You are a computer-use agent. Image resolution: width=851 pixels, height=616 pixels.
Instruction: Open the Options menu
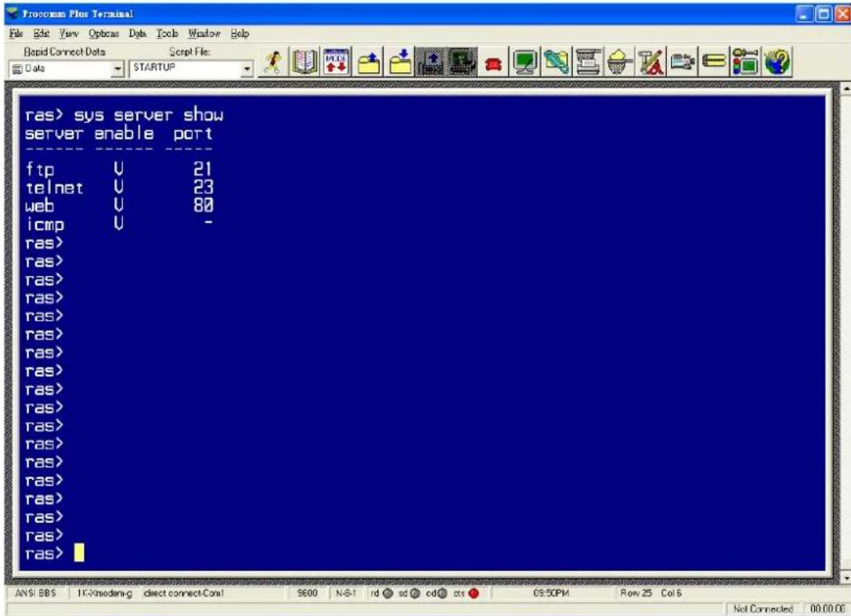pyautogui.click(x=103, y=34)
